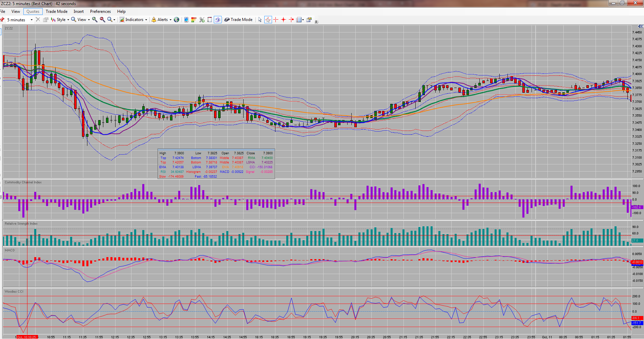Expand the zoom magnifier dropdown arrow

point(114,20)
